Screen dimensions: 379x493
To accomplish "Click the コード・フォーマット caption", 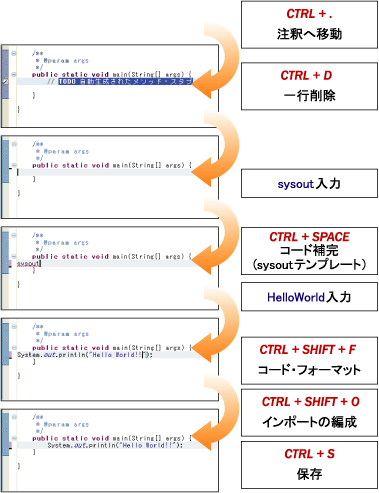I will [309, 370].
